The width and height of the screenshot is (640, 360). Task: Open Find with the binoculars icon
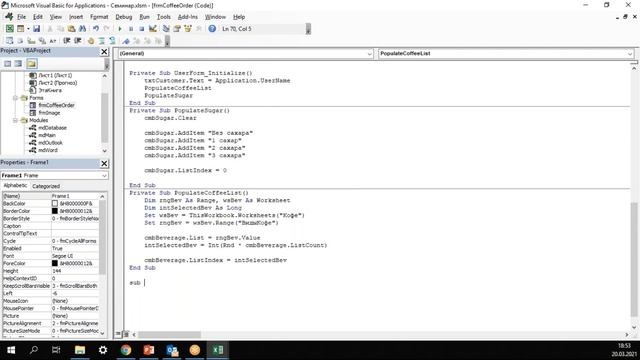pos(82,29)
